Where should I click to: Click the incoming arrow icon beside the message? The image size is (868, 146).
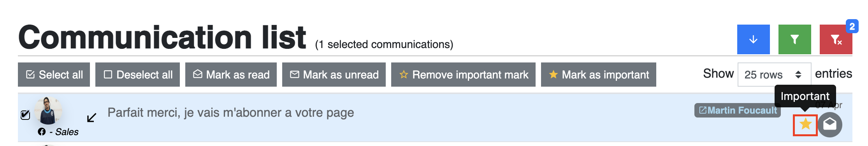tap(91, 118)
